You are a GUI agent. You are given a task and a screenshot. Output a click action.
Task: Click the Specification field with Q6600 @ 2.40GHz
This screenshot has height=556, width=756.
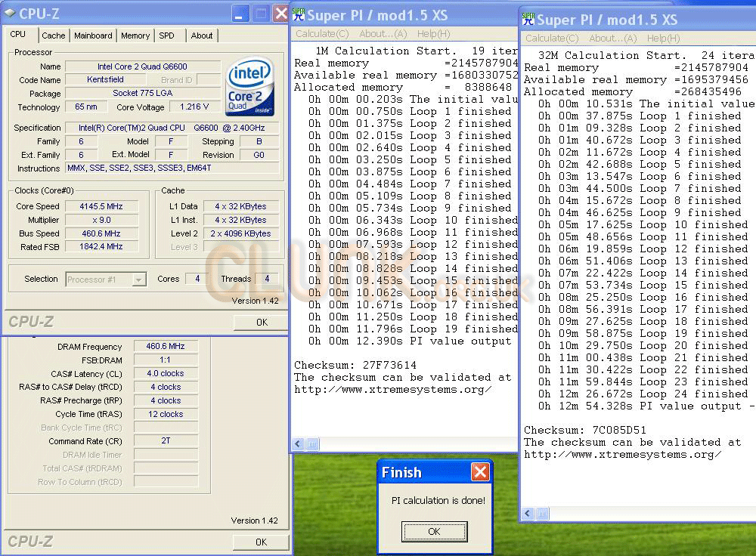point(172,128)
